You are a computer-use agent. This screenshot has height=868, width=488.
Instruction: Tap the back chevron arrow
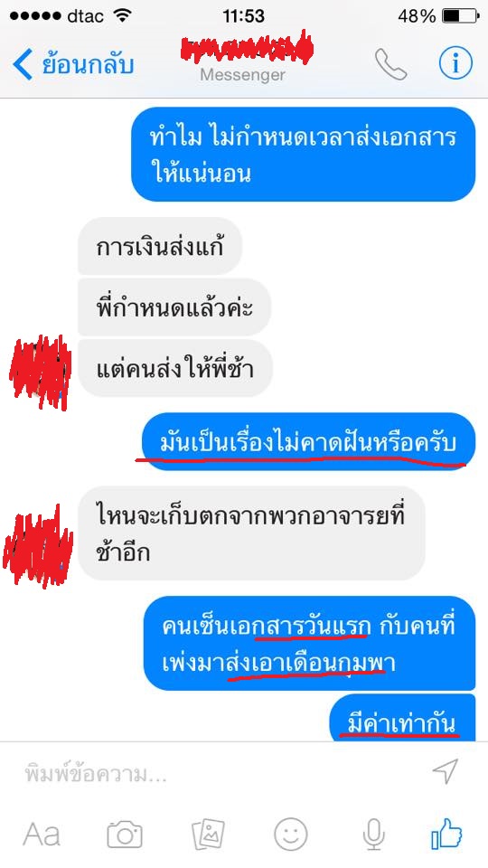(22, 64)
